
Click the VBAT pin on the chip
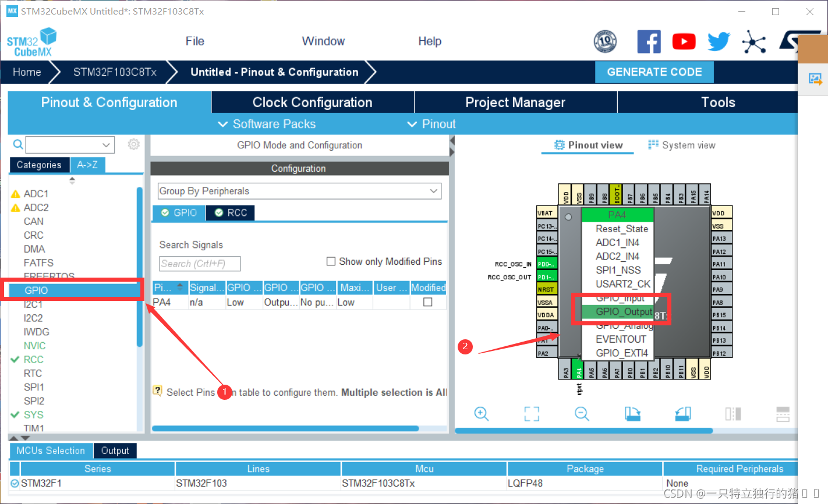(x=546, y=213)
